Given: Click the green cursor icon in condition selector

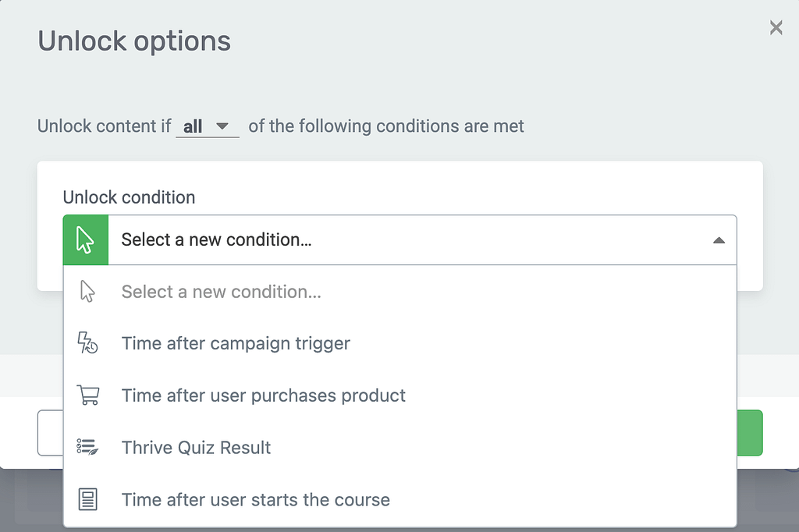Looking at the screenshot, I should coord(86,240).
